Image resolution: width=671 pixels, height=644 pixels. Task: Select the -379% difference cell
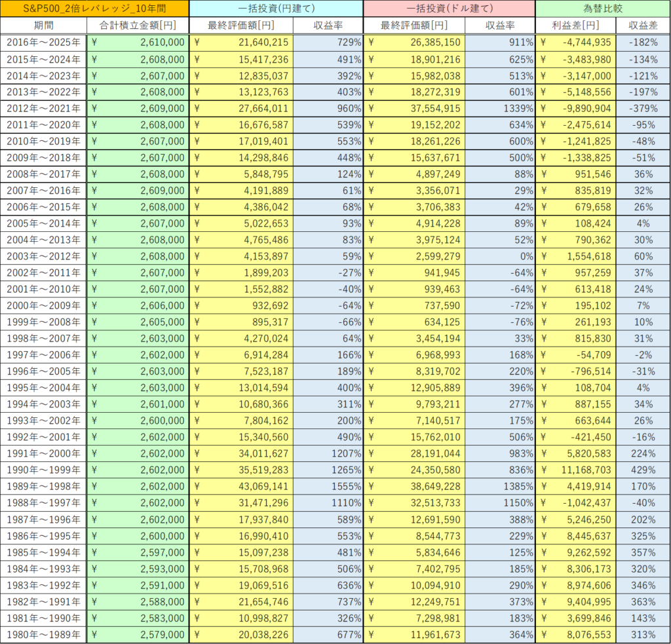[643, 108]
